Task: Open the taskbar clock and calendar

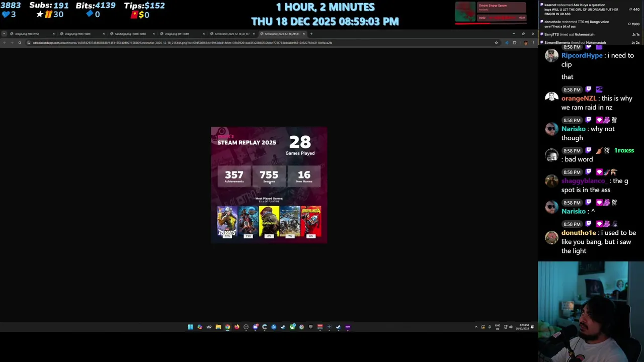Action: point(522,327)
